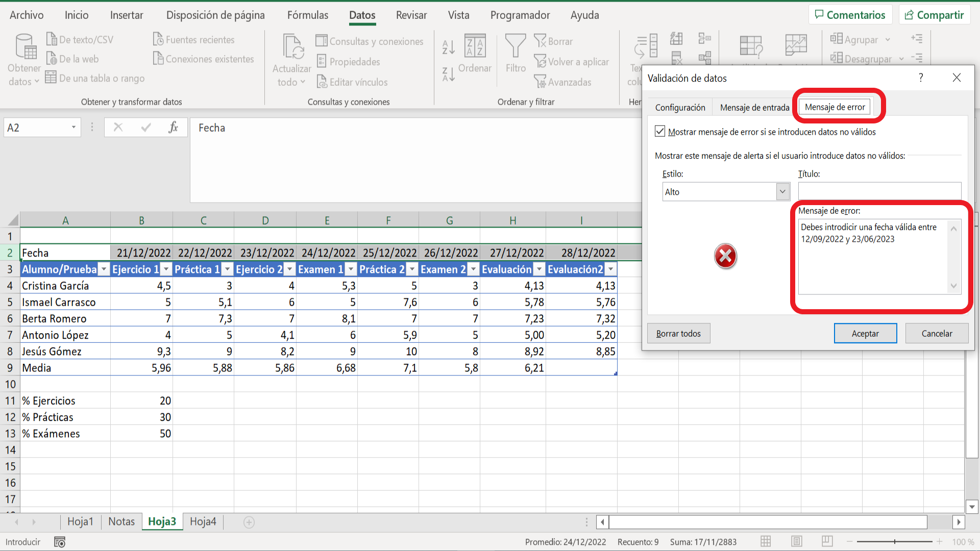
Task: Click the horizontal scrollbar right arrow
Action: (x=959, y=522)
